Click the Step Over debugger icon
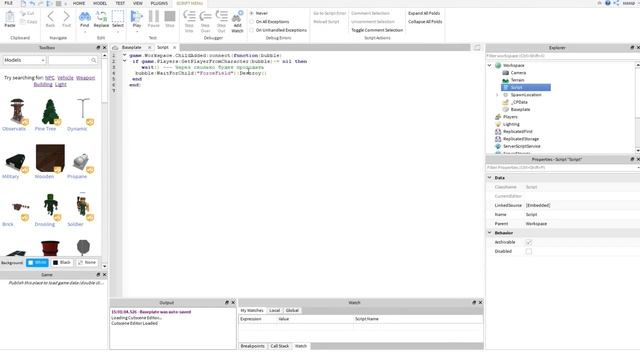The height and width of the screenshot is (360, 640). [x=205, y=16]
